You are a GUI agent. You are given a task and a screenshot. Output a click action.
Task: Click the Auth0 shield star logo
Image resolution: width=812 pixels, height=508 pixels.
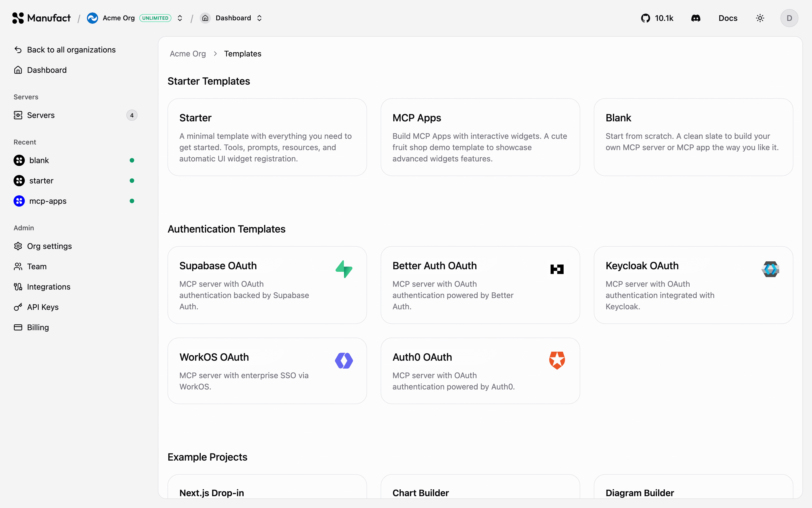pyautogui.click(x=557, y=360)
